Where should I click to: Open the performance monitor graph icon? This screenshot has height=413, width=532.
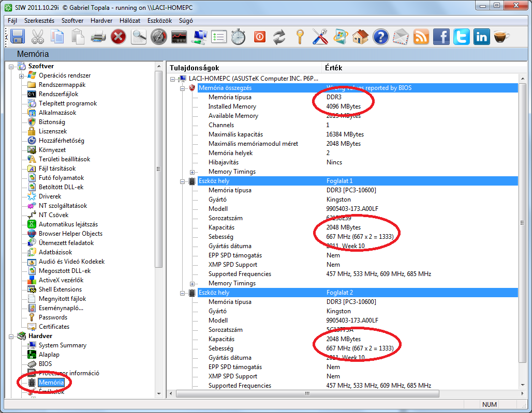pos(179,37)
